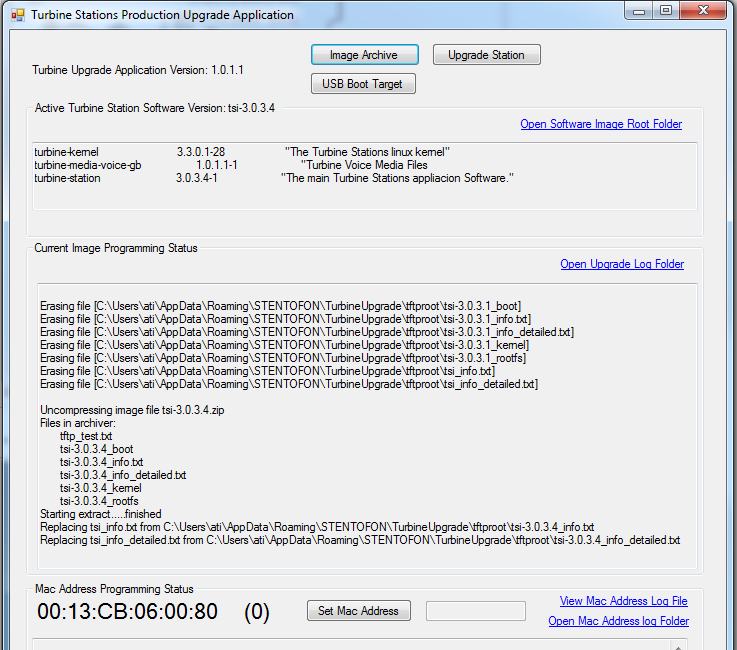Viewport: 737px width, 650px height.
Task: Click description 'Turbine Voice Media Files'
Action: coord(364,165)
